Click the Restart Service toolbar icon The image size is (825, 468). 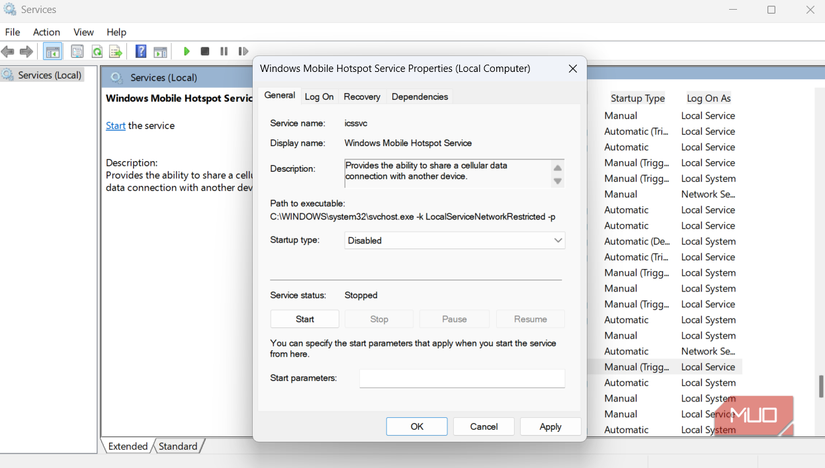(243, 51)
